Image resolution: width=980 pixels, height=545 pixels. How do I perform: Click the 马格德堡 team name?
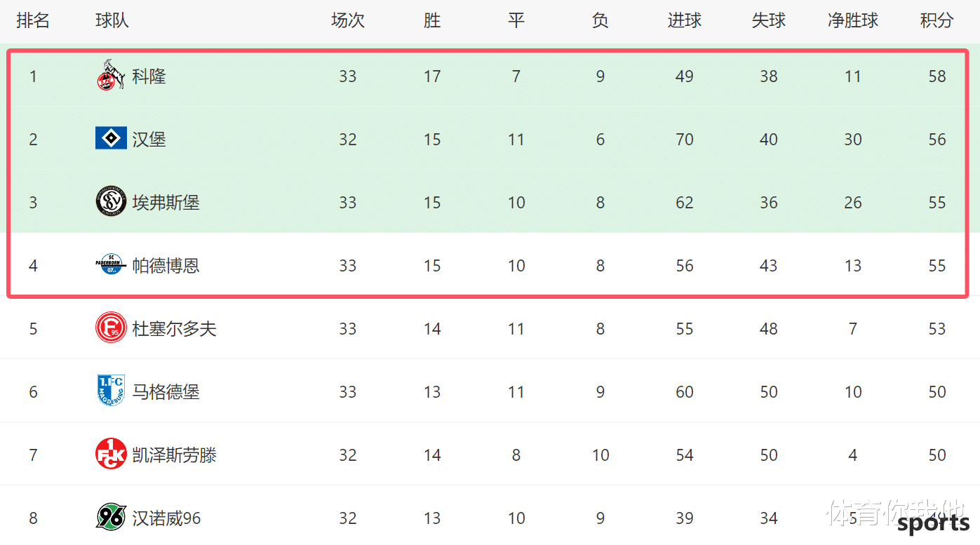(166, 391)
